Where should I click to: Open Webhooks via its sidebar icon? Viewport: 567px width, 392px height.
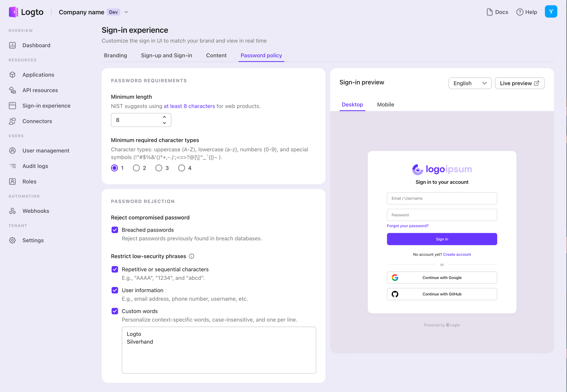pyautogui.click(x=12, y=211)
